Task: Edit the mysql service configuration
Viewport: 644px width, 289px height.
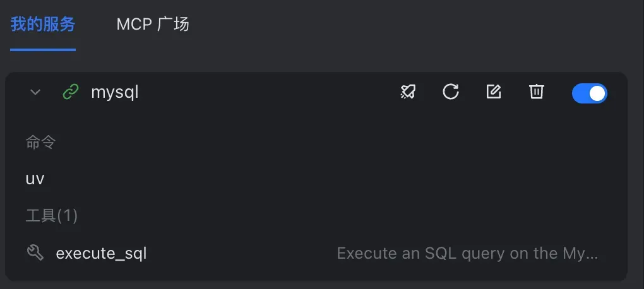Action: [x=493, y=92]
